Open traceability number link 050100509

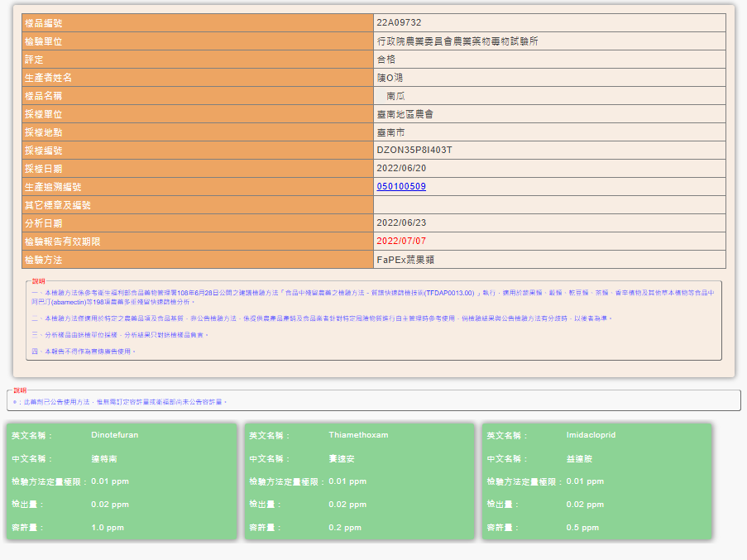[x=401, y=187]
